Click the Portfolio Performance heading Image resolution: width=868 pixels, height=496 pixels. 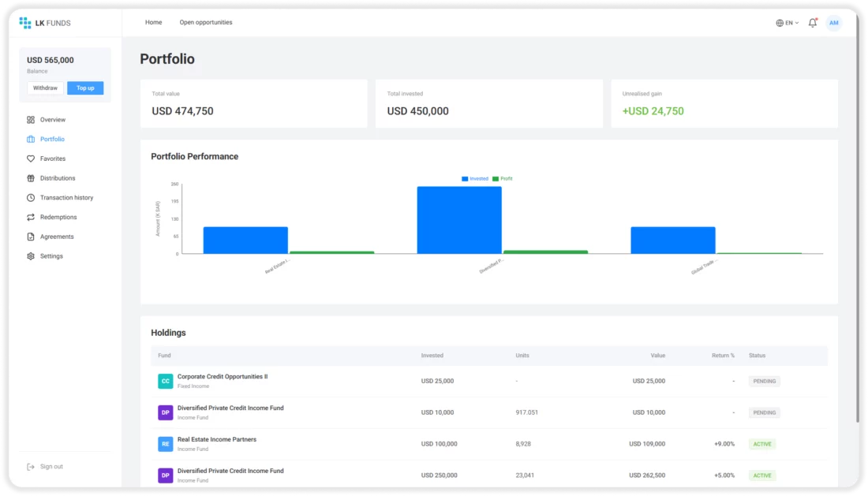(x=195, y=156)
